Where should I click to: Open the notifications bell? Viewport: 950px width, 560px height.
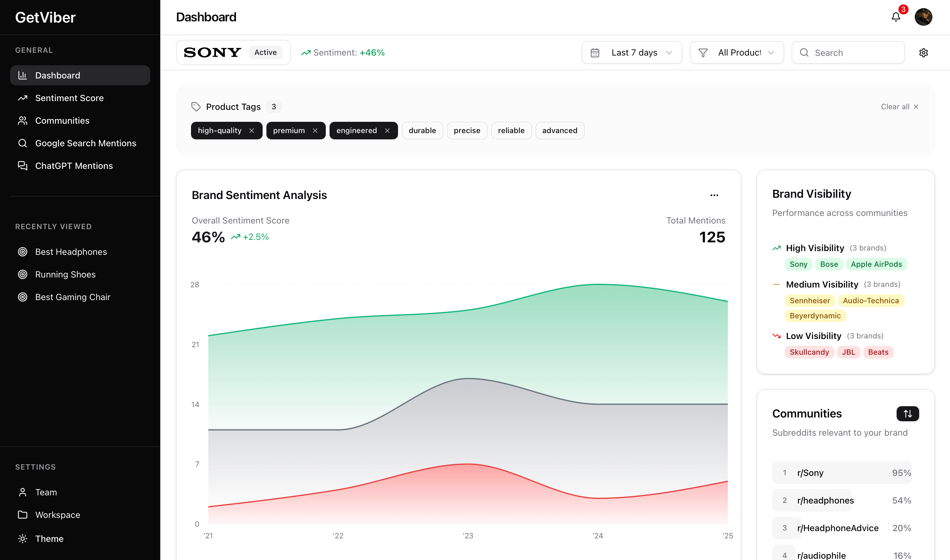point(896,17)
